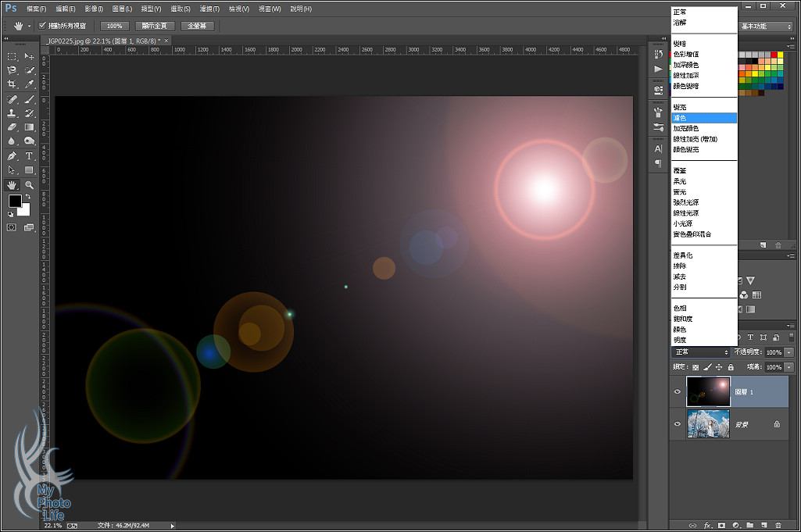Select the Pen tool
This screenshot has height=532, width=801.
click(13, 156)
